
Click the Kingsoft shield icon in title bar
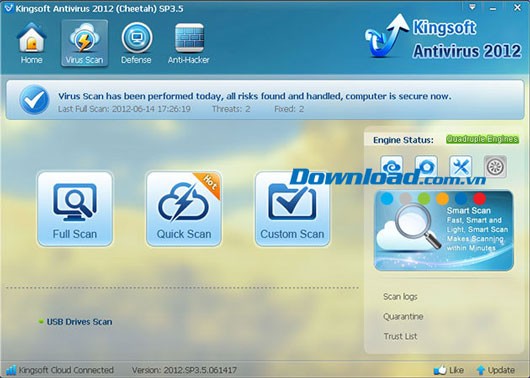(8, 7)
